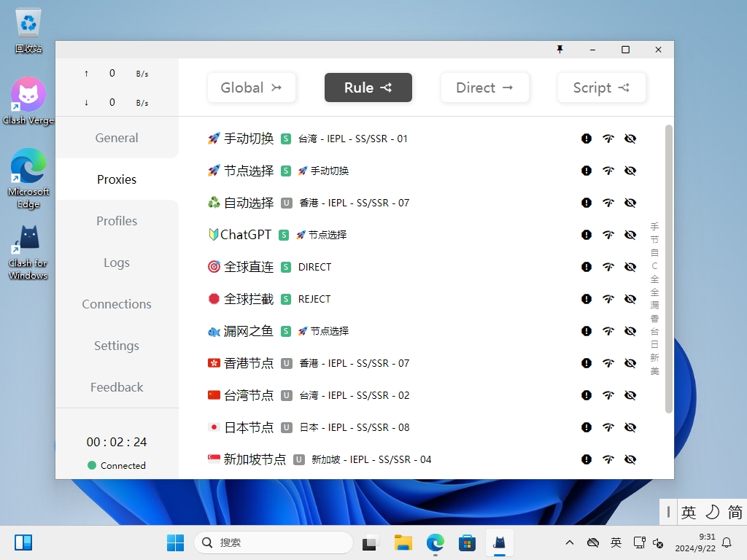Click the info icon for 手动切换 group

click(x=587, y=139)
